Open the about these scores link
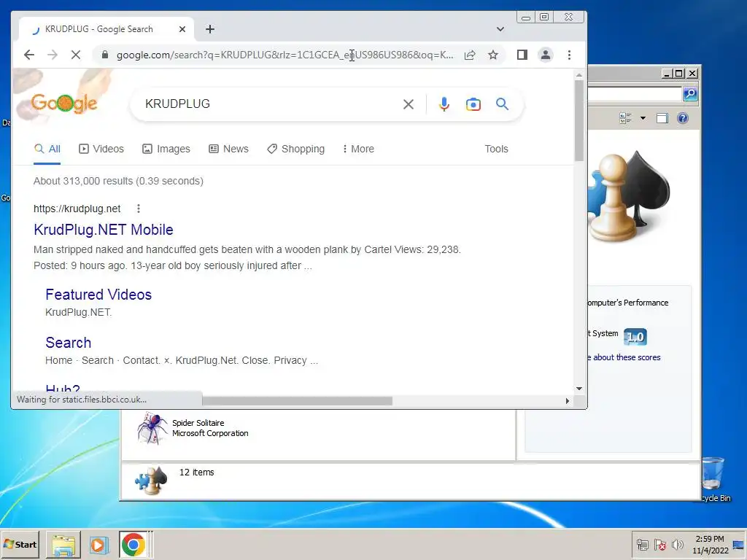 tap(624, 357)
